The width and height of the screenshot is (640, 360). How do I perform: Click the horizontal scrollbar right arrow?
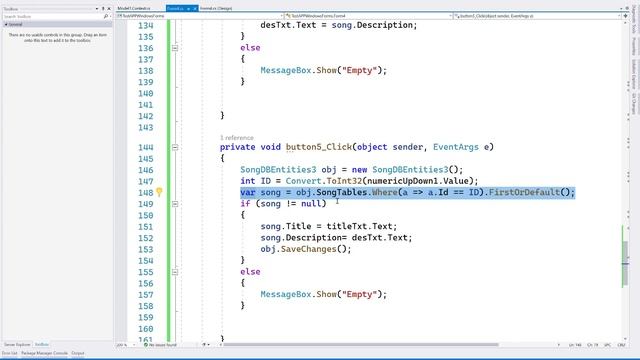(558, 345)
